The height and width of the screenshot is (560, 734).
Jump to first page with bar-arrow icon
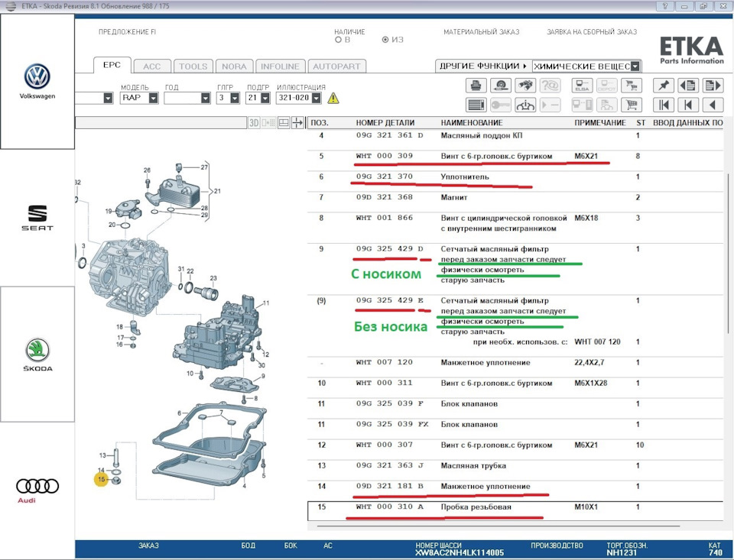(x=663, y=105)
